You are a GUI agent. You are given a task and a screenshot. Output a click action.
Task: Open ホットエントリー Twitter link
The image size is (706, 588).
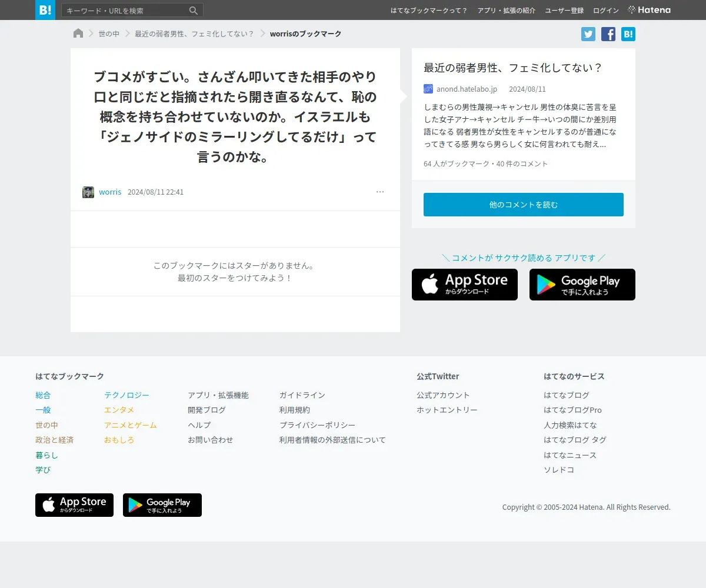coord(447,410)
